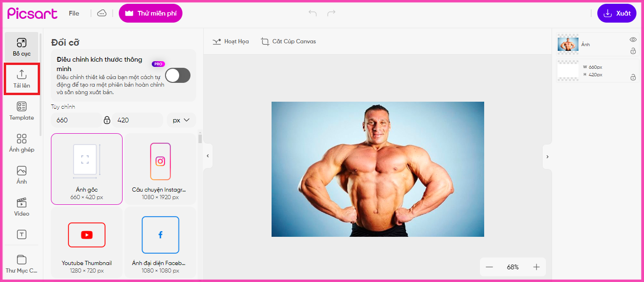The width and height of the screenshot is (644, 282).
Task: Toggle the aspect ratio lock icon
Action: point(107,120)
